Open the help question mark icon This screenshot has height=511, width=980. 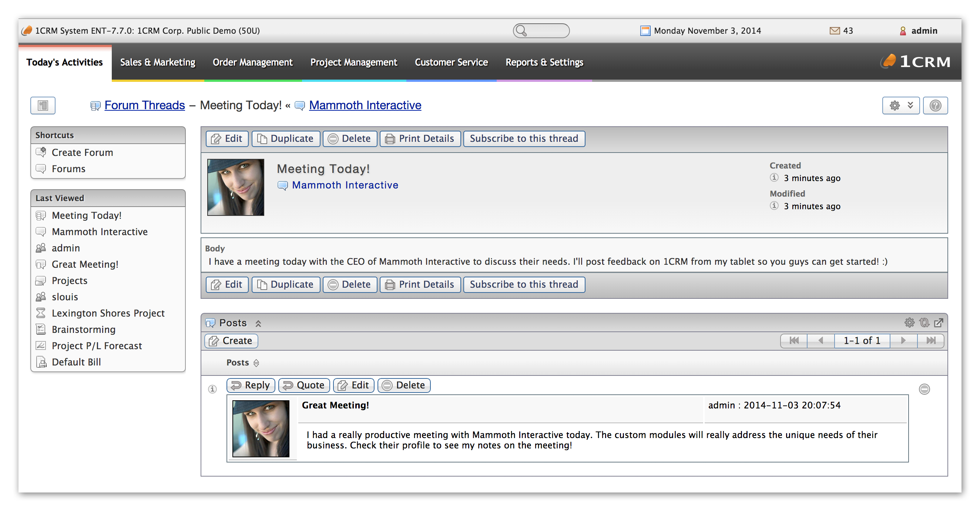[935, 106]
